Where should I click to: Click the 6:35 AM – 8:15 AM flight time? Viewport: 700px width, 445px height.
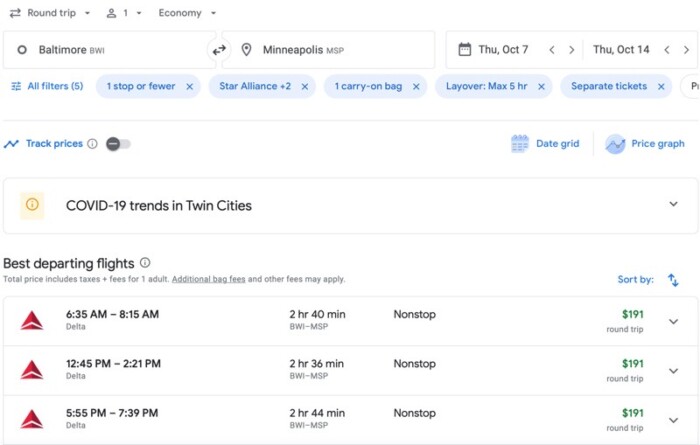coord(112,314)
